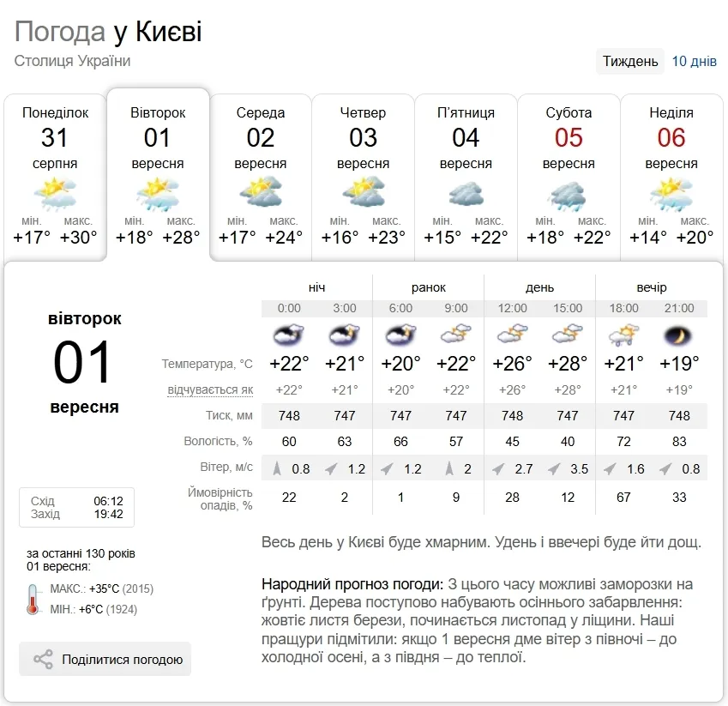728x706 pixels.
Task: Click the 6:00 cloudy moon weather icon
Action: coord(400,335)
